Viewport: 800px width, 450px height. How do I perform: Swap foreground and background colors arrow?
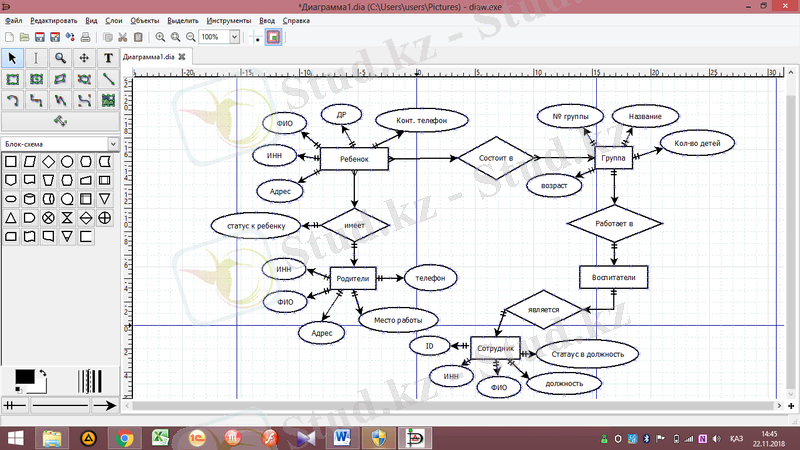tap(44, 373)
